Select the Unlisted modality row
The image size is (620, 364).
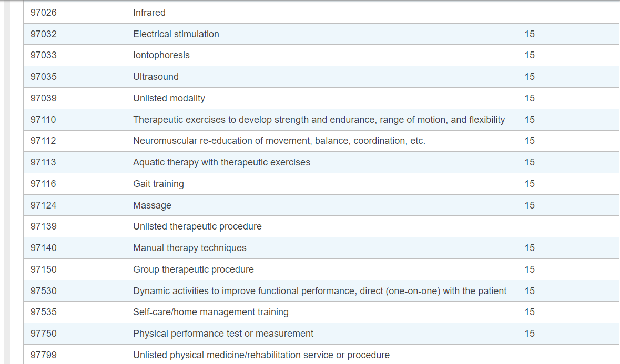coord(321,98)
